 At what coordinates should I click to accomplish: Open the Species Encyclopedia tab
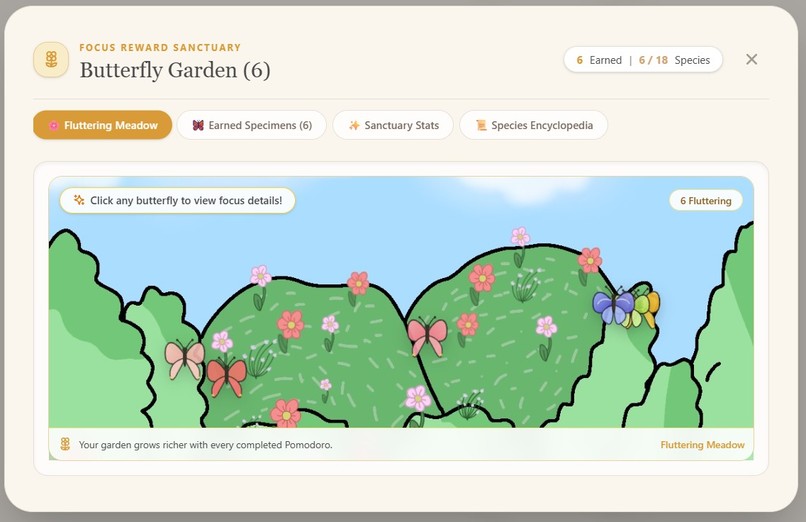point(534,125)
